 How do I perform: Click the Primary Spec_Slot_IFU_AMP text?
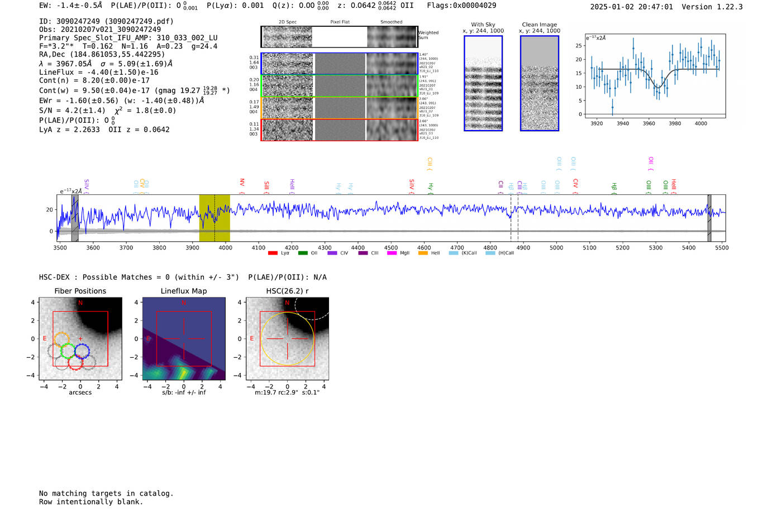[x=128, y=38]
